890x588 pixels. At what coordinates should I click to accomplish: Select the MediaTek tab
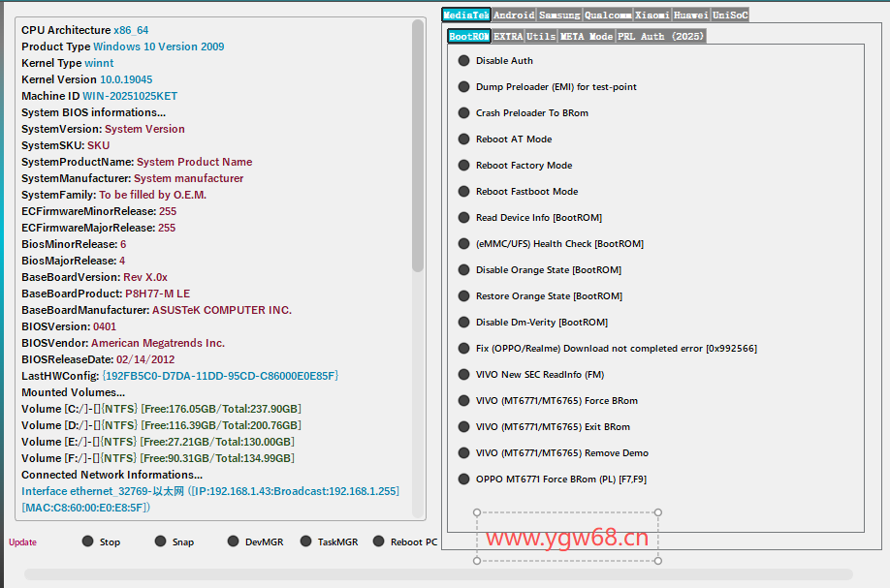(466, 15)
